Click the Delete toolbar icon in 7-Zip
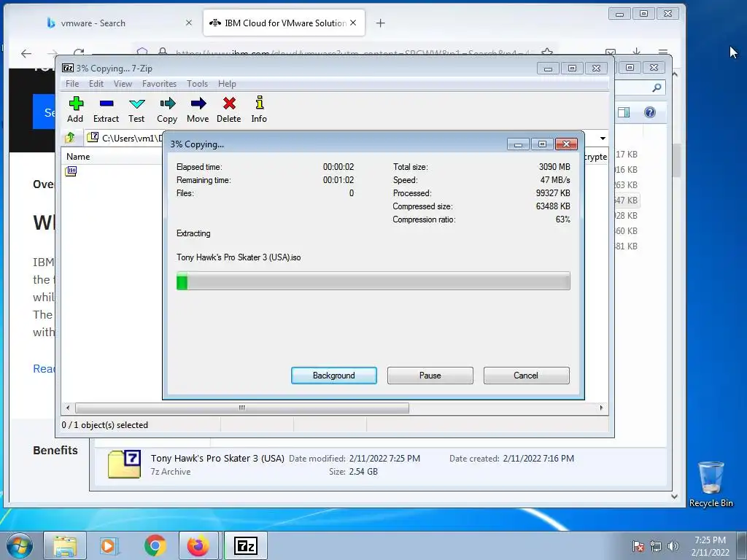 coord(228,109)
